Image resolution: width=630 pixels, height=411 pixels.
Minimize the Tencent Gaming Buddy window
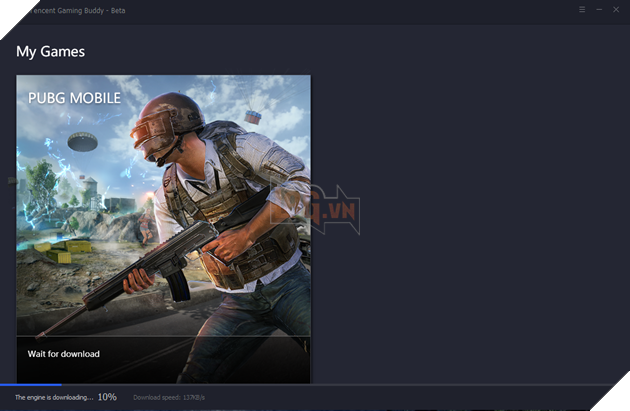599,9
